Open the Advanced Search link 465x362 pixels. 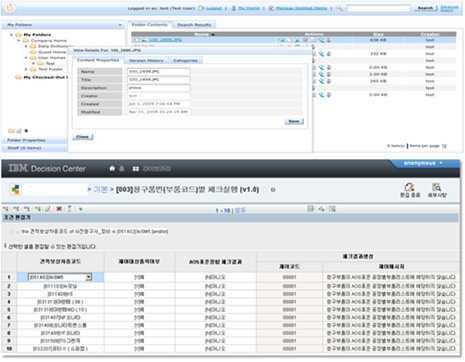(x=449, y=8)
